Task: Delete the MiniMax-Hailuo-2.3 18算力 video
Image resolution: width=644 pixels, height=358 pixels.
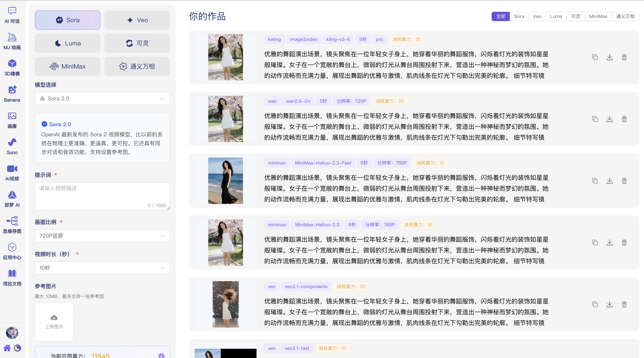Action: [x=624, y=243]
